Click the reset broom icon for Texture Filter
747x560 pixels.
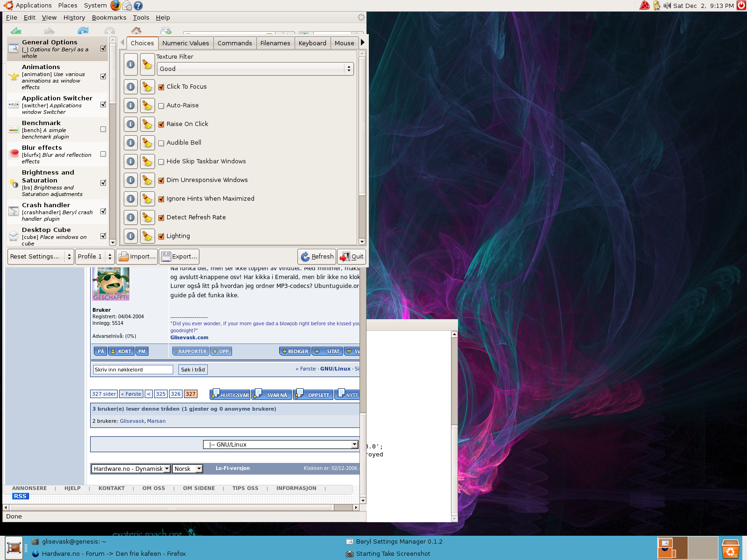[148, 64]
